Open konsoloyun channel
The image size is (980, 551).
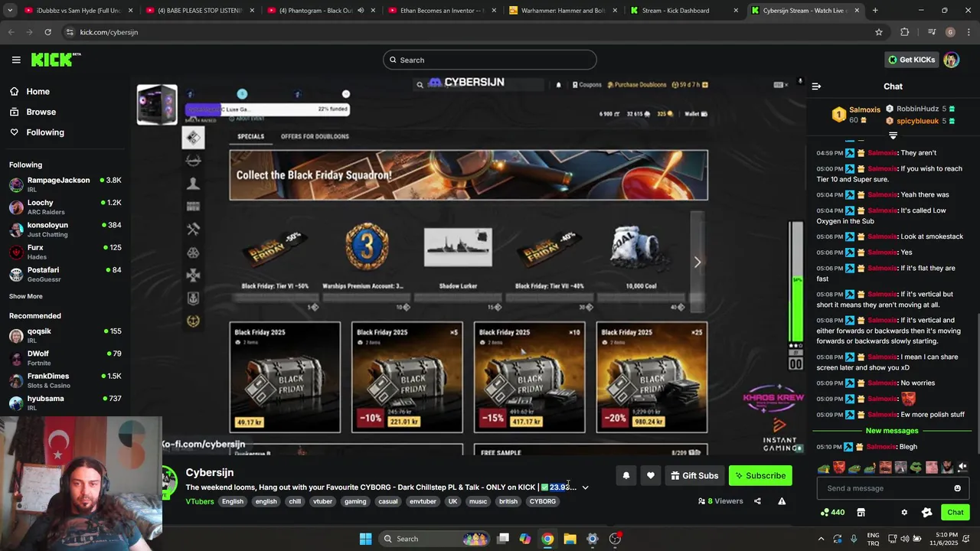[65, 229]
